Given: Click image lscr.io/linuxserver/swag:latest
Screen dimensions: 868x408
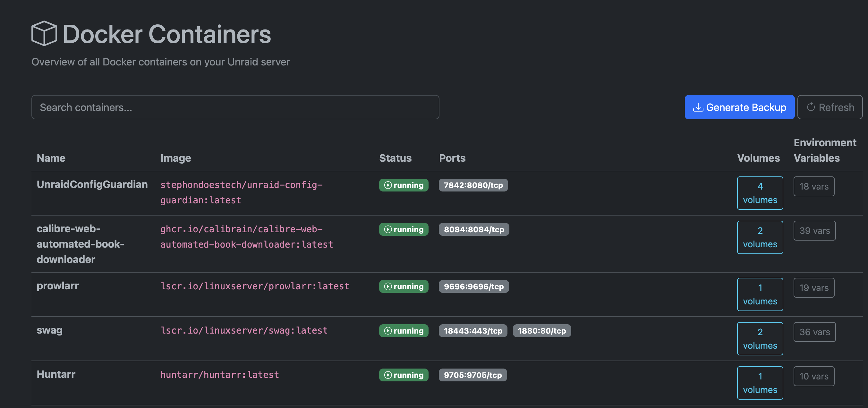Looking at the screenshot, I should point(244,330).
